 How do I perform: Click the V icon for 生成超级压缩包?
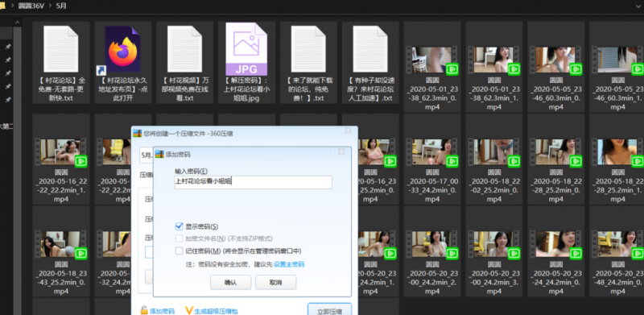point(189,310)
